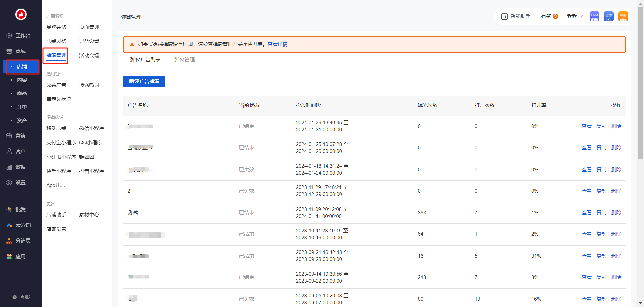Click the 企微 app icon

click(x=609, y=16)
